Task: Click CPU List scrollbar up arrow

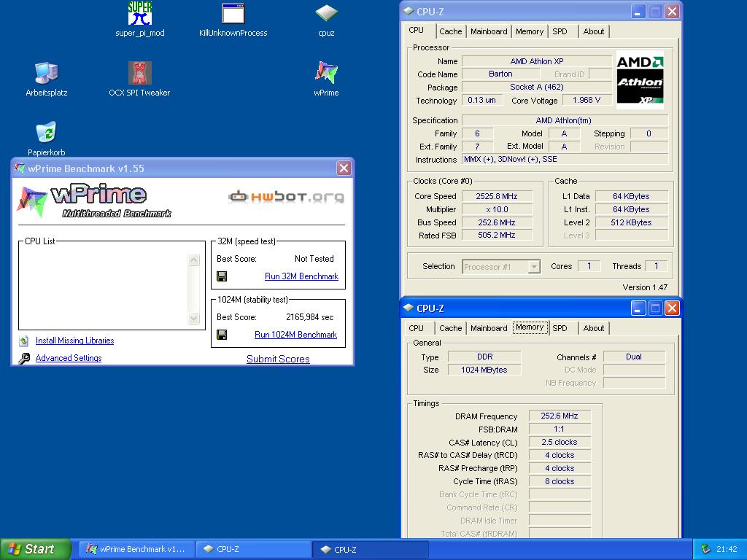Action: 193,260
